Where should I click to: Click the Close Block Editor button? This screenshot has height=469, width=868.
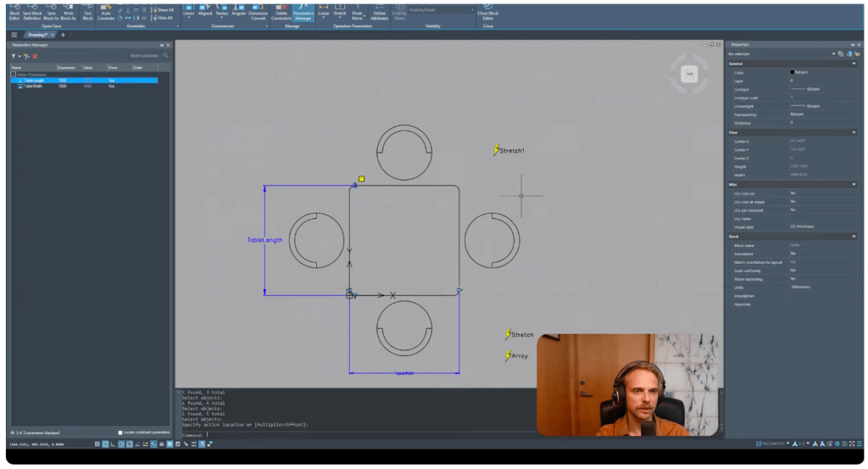(488, 13)
